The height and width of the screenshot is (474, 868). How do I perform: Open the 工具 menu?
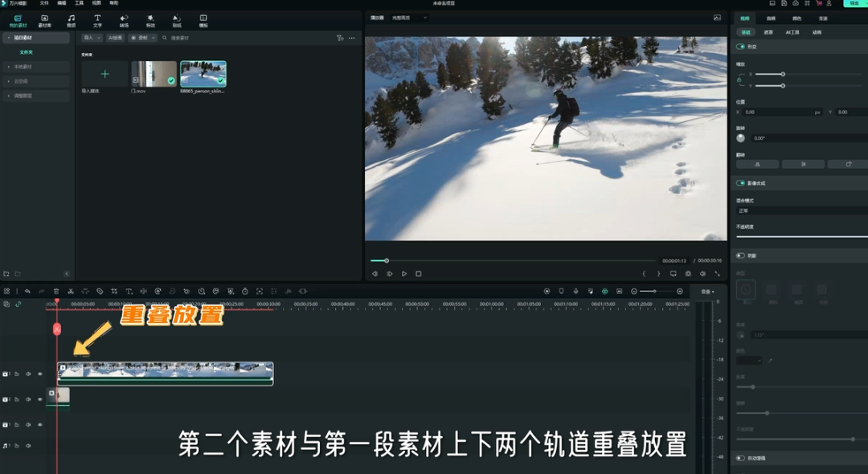(x=79, y=3)
